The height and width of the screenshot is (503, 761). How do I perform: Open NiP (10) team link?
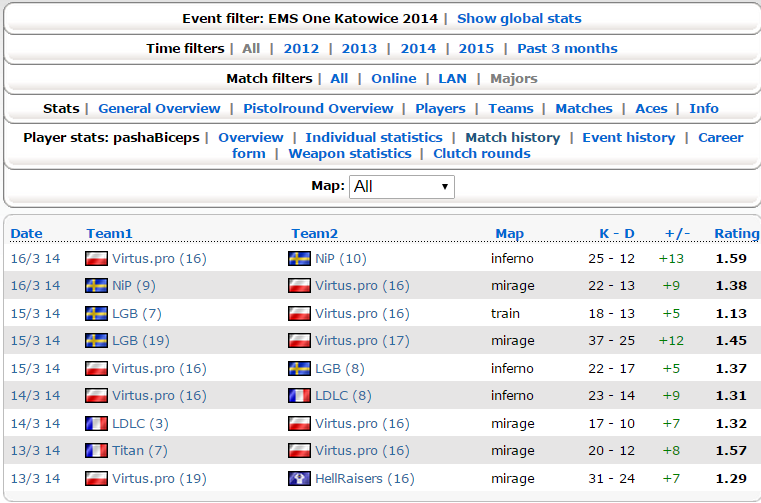click(x=341, y=258)
